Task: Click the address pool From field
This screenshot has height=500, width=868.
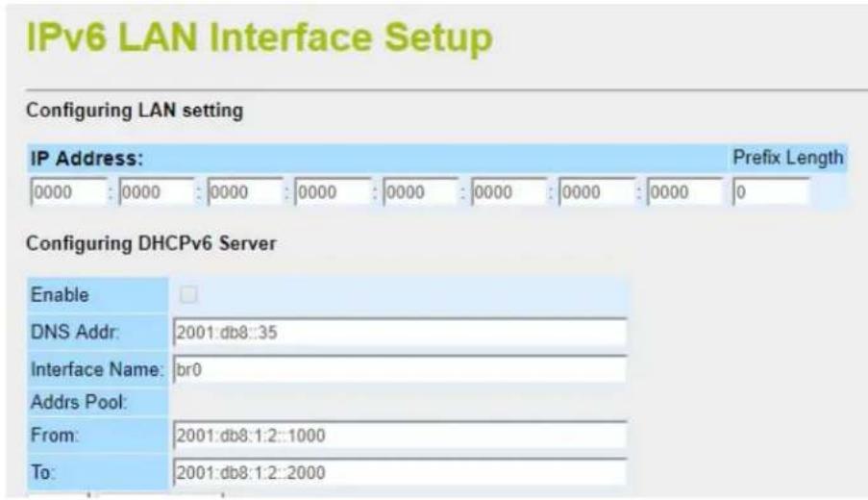Action: click(x=400, y=436)
